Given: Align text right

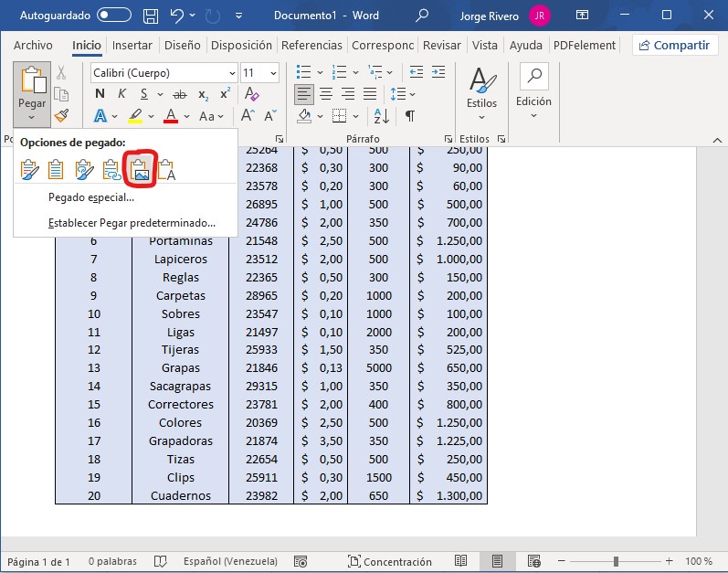Looking at the screenshot, I should (x=348, y=94).
